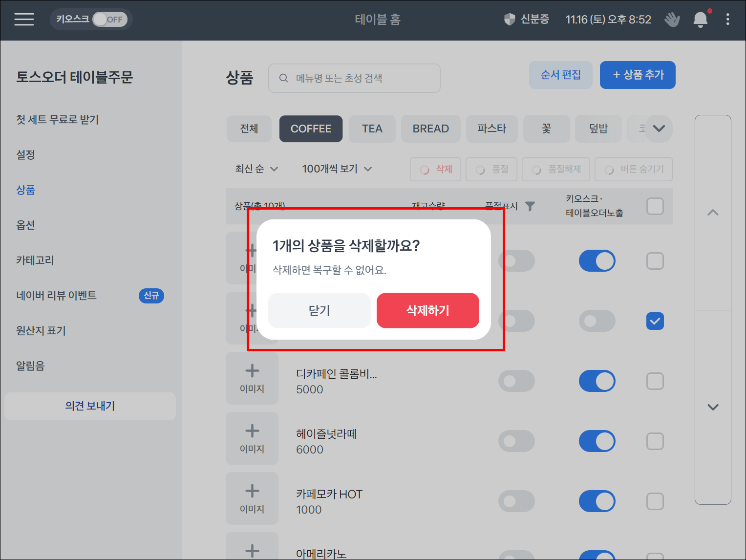
Task: Expand the category tabs chevron
Action: tap(659, 129)
